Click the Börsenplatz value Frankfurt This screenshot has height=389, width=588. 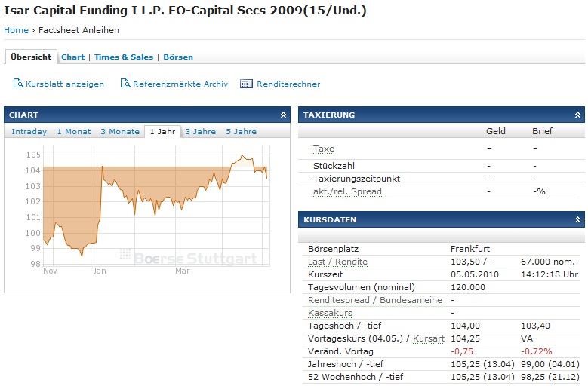click(470, 249)
